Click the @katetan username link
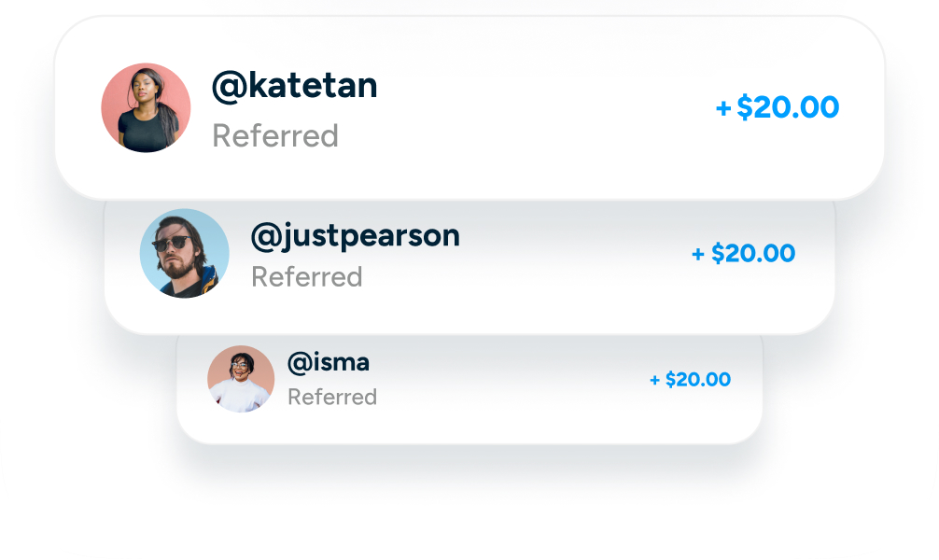 coord(295,85)
